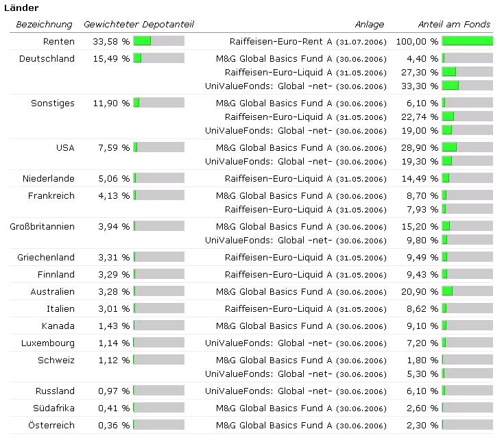Viewport: 504px width, 440px height.
Task: Select the Anlage column header
Action: coord(370,25)
